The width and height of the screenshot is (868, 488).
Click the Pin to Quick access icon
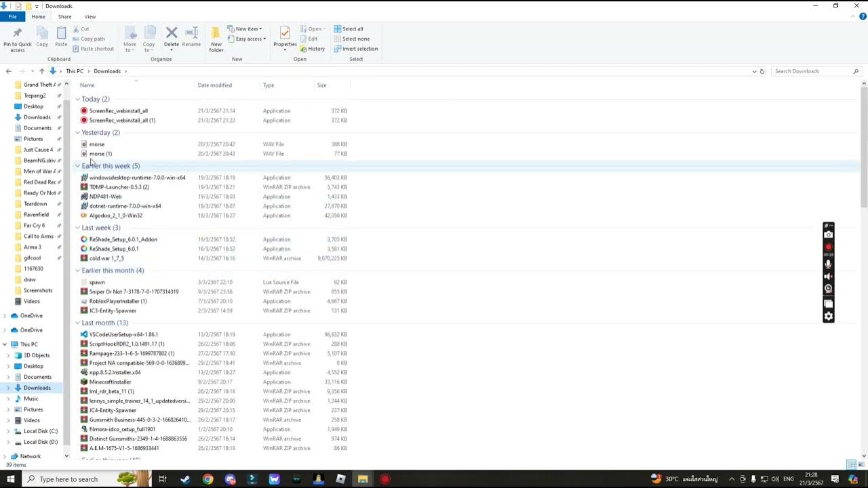coord(17,33)
